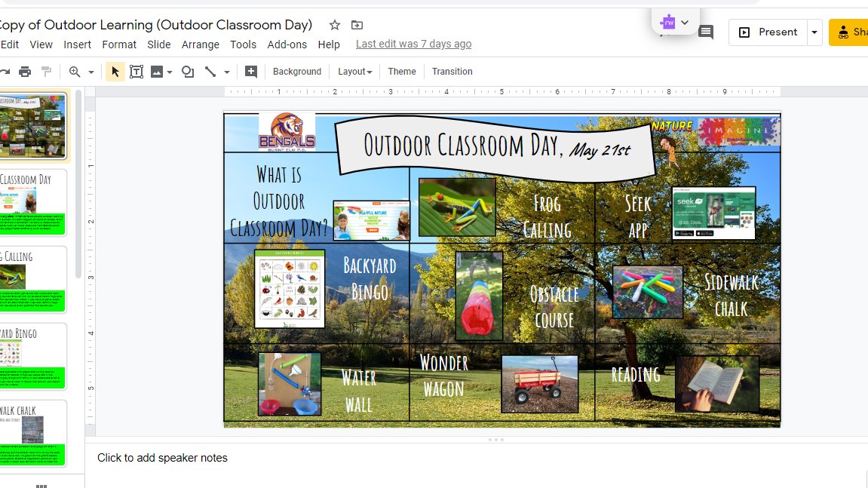Click the Insert image icon
Screen dimensions: 868x488
click(x=157, y=72)
